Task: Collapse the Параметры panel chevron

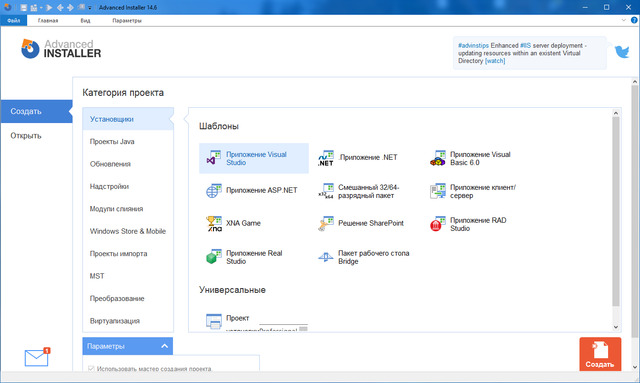Action: coord(164,346)
